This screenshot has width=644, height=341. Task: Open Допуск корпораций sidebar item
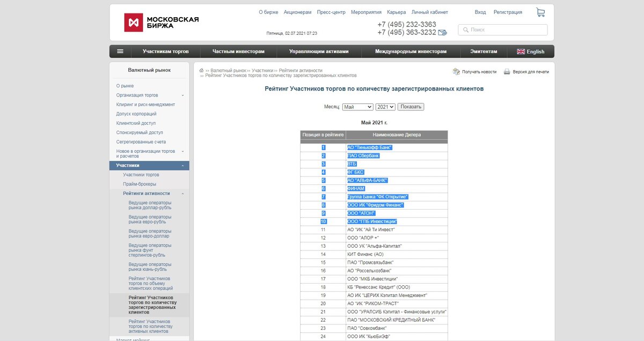[x=136, y=114]
